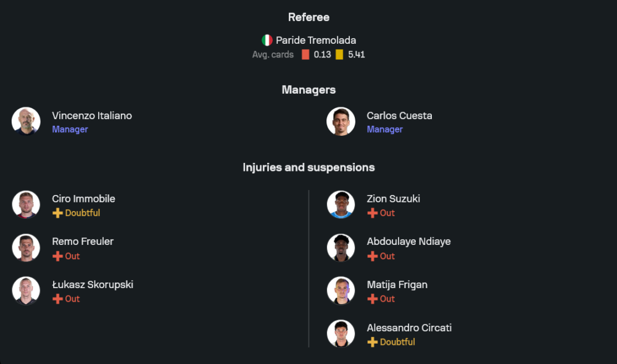Viewport: 617px width, 364px height.
Task: Click Abdoulaye Ndiaye's player photo
Action: point(341,247)
